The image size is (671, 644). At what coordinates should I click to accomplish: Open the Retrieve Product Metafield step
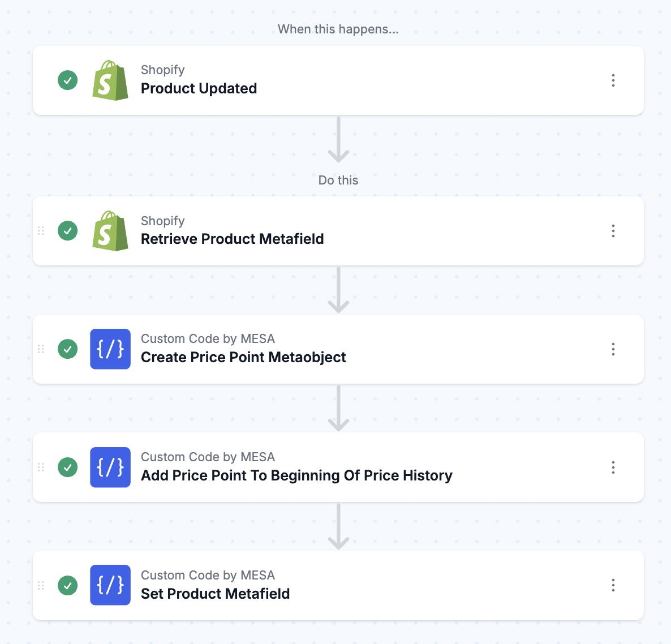338,231
